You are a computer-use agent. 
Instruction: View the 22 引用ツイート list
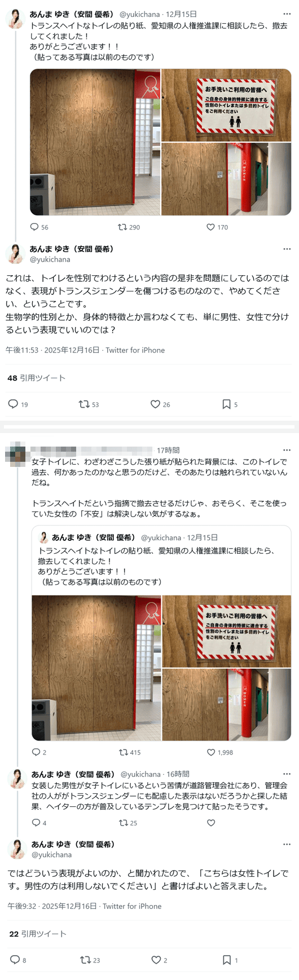(x=38, y=934)
